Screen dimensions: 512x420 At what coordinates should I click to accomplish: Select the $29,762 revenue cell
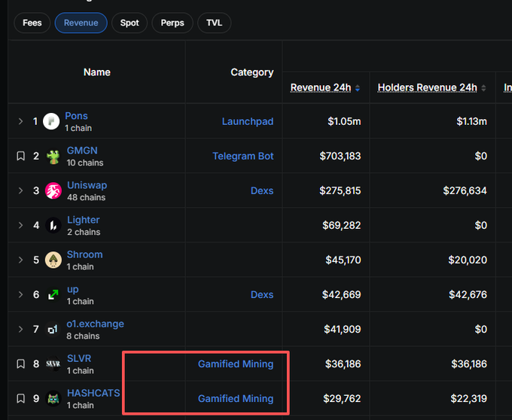(x=342, y=398)
